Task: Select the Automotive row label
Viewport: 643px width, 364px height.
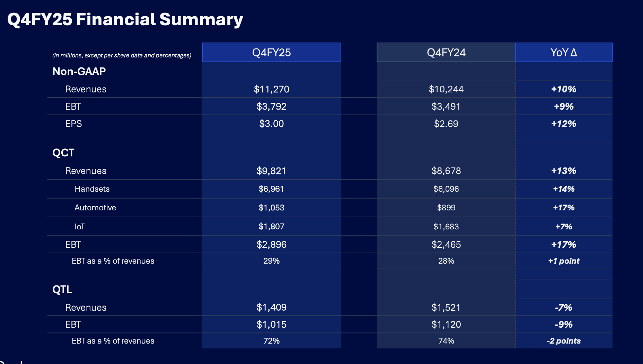Action: (95, 208)
